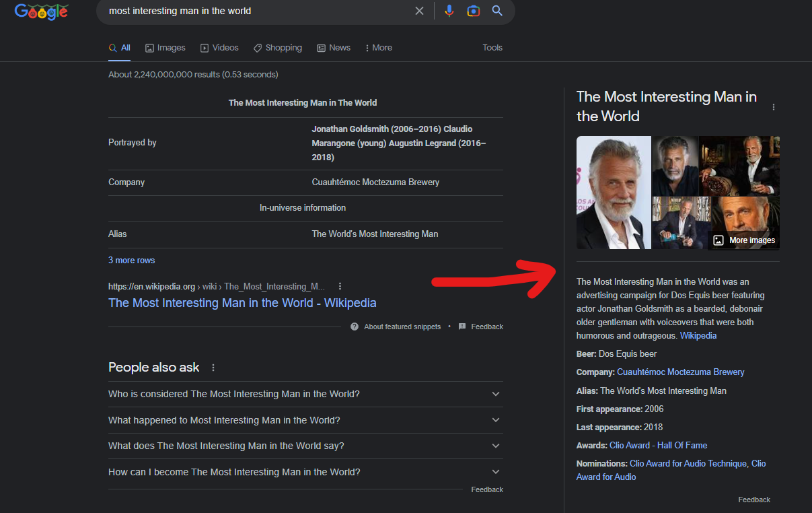Click the en.wikipedia.org URL breadcrumb
Image resolution: width=812 pixels, height=513 pixels.
click(217, 286)
